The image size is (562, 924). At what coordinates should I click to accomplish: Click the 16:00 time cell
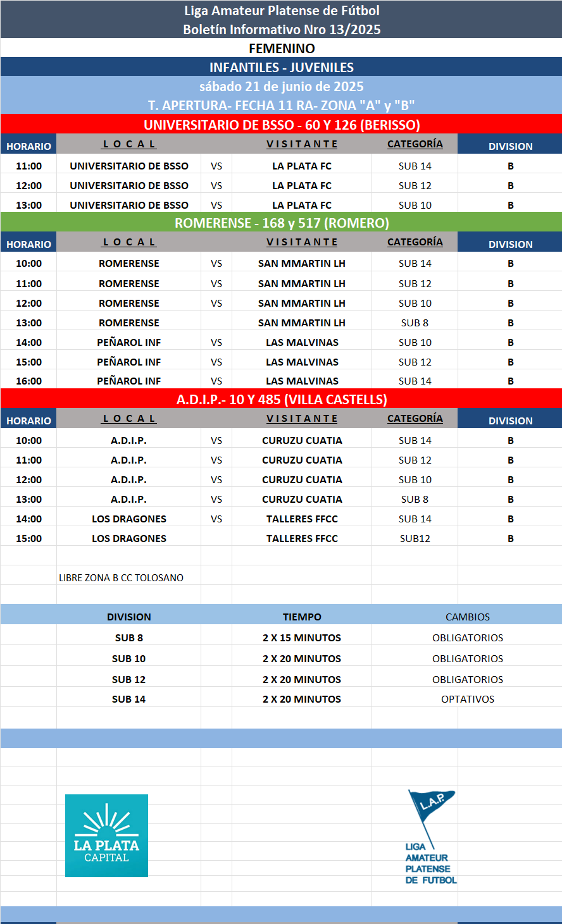point(29,381)
